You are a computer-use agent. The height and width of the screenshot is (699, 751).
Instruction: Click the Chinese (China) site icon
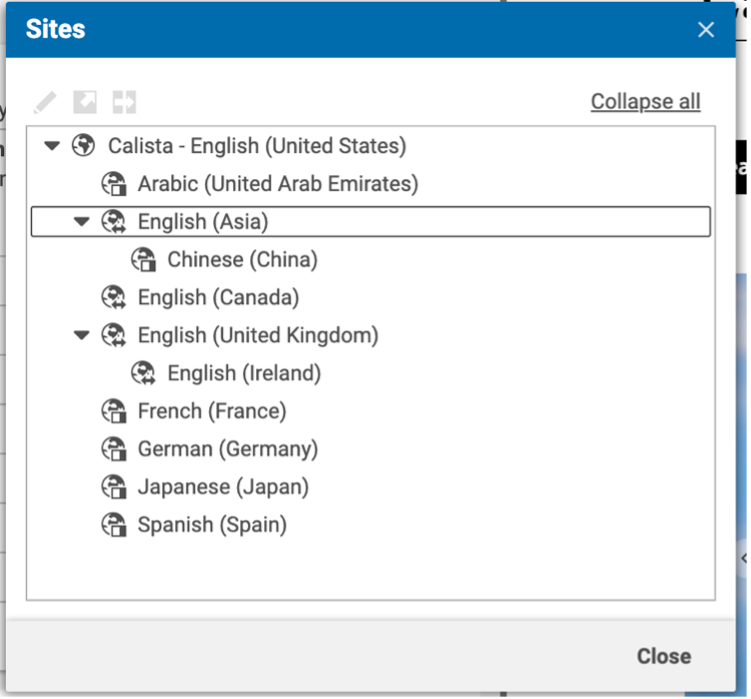click(144, 259)
